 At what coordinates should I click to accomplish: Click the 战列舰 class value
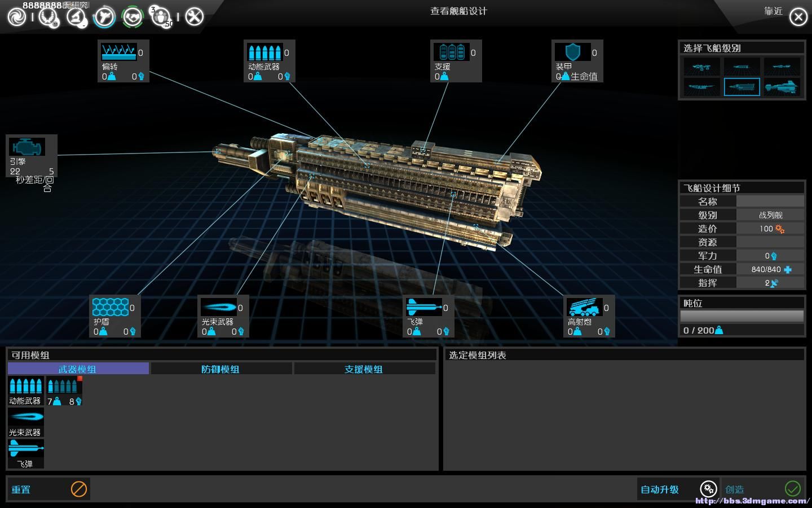point(770,215)
